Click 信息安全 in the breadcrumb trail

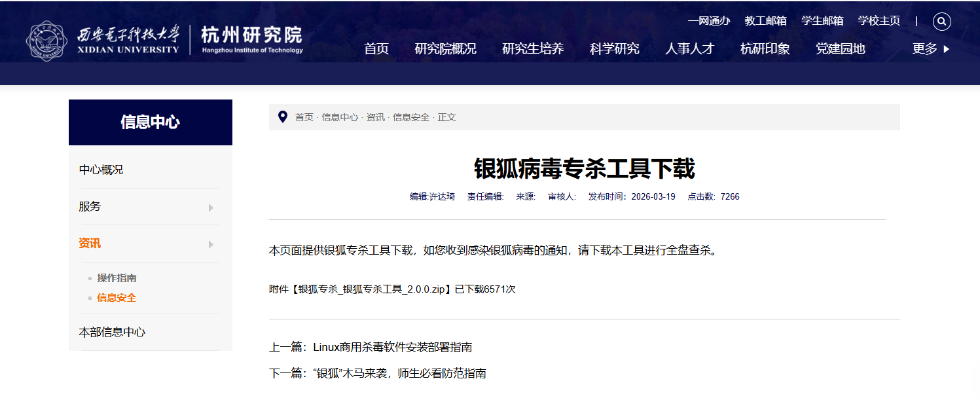pyautogui.click(x=411, y=117)
